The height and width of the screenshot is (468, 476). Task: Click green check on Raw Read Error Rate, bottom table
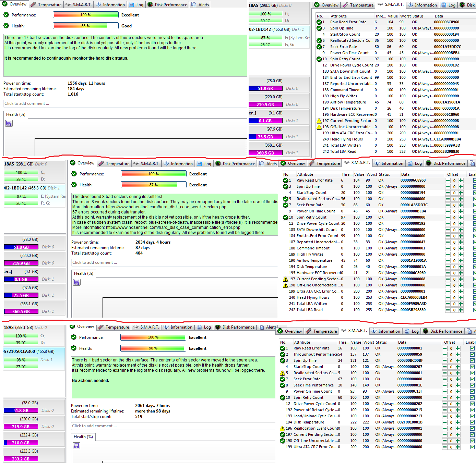(x=282, y=348)
